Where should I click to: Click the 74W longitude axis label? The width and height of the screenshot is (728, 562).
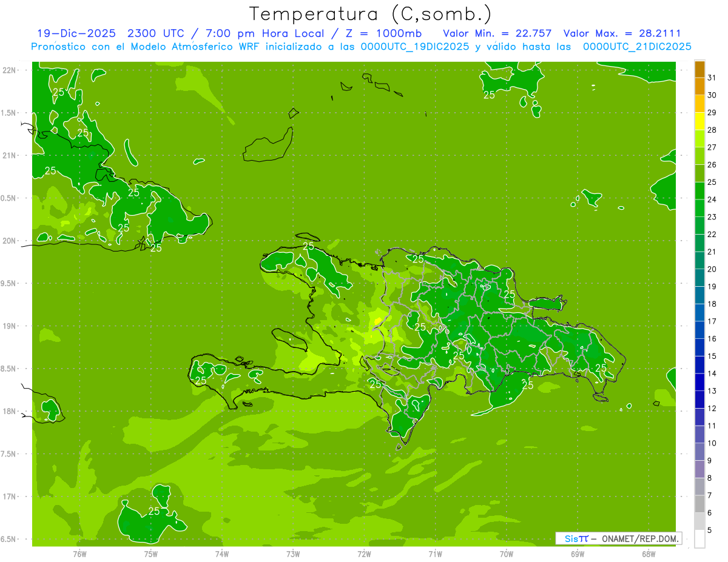[x=221, y=554]
